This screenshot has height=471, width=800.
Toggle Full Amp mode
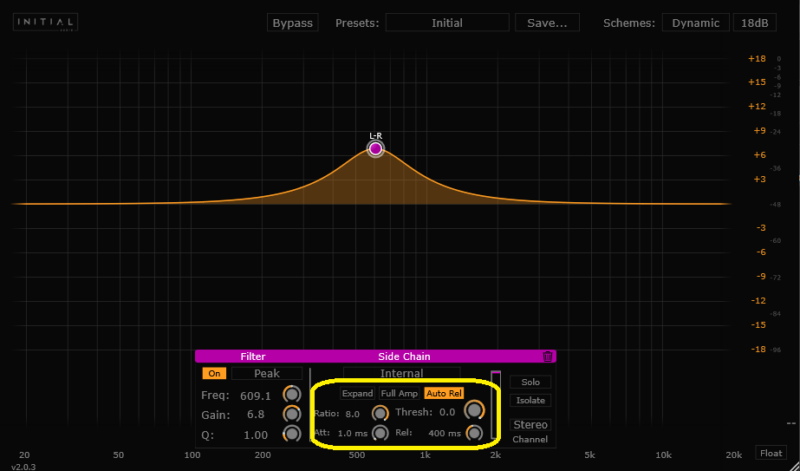click(x=399, y=394)
